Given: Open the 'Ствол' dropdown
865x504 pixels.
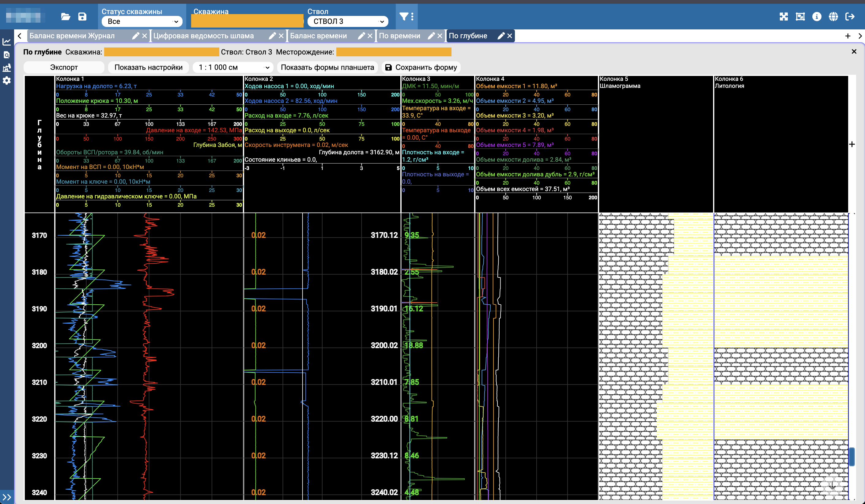Looking at the screenshot, I should 347,21.
